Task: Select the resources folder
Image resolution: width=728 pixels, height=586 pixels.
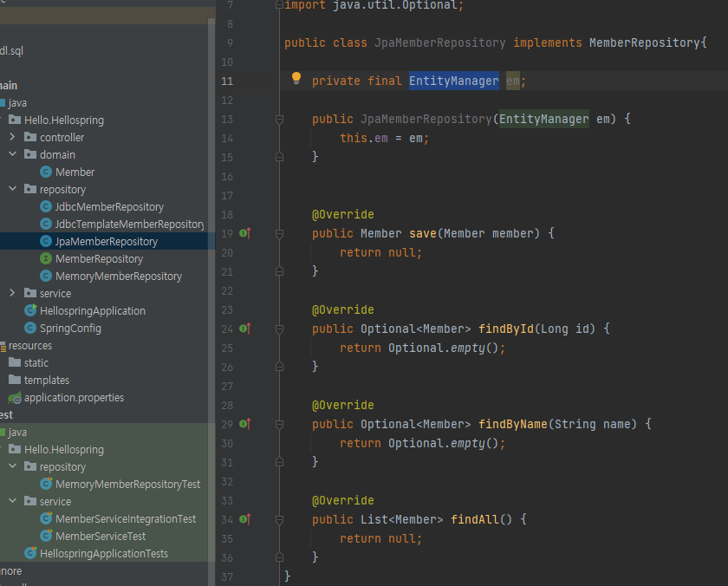Action: [x=29, y=346]
